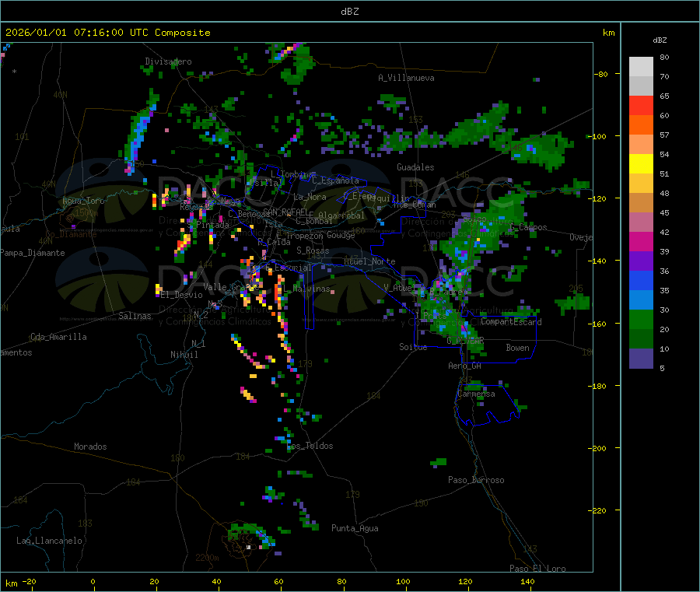Click the SAN_RAFAEL map label
Screen dimensions: 700x592
pos(285,212)
